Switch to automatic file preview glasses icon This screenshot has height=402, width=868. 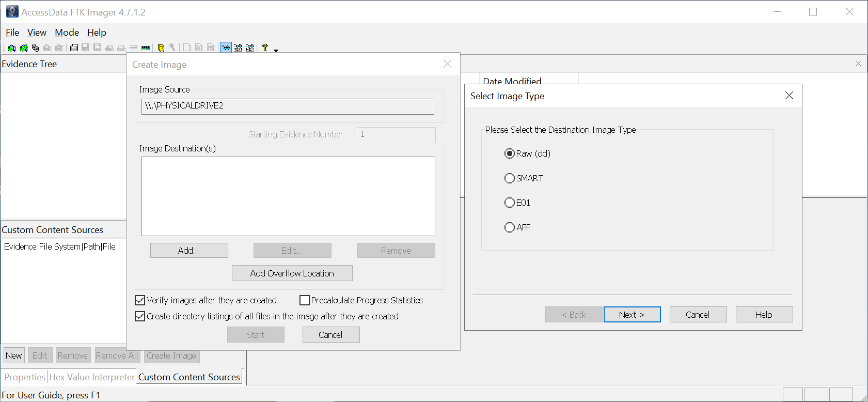click(x=226, y=48)
